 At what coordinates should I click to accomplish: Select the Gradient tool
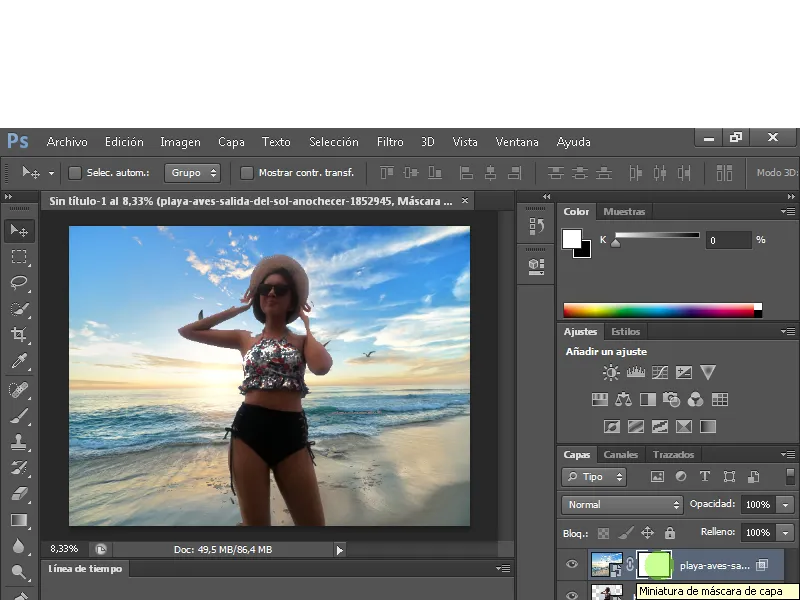point(19,520)
